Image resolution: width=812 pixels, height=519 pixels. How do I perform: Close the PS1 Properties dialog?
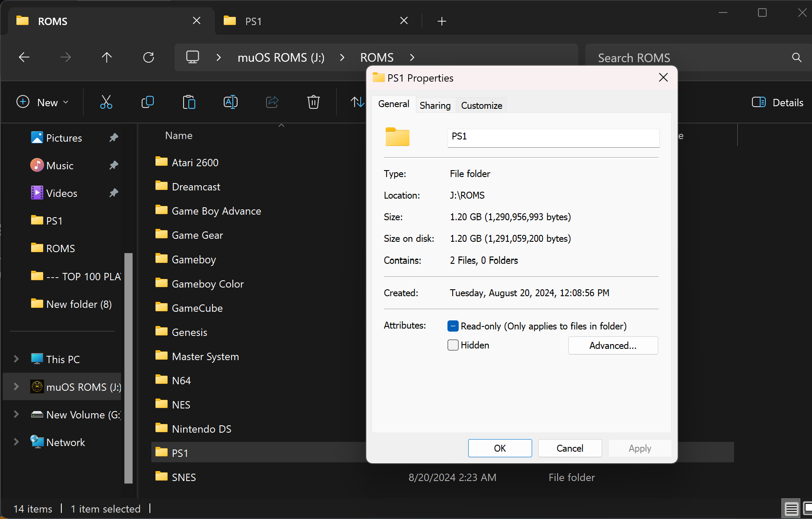point(663,78)
